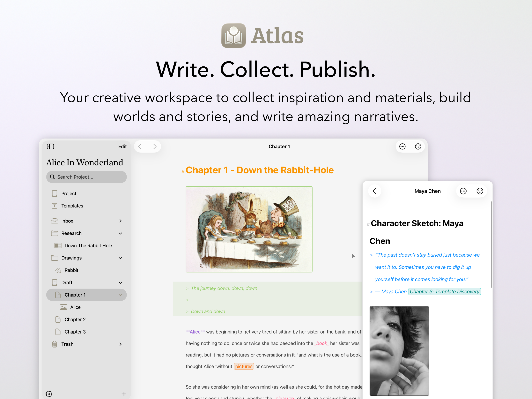Click the Chapter 1 heading text
The image size is (532, 399).
pos(260,170)
